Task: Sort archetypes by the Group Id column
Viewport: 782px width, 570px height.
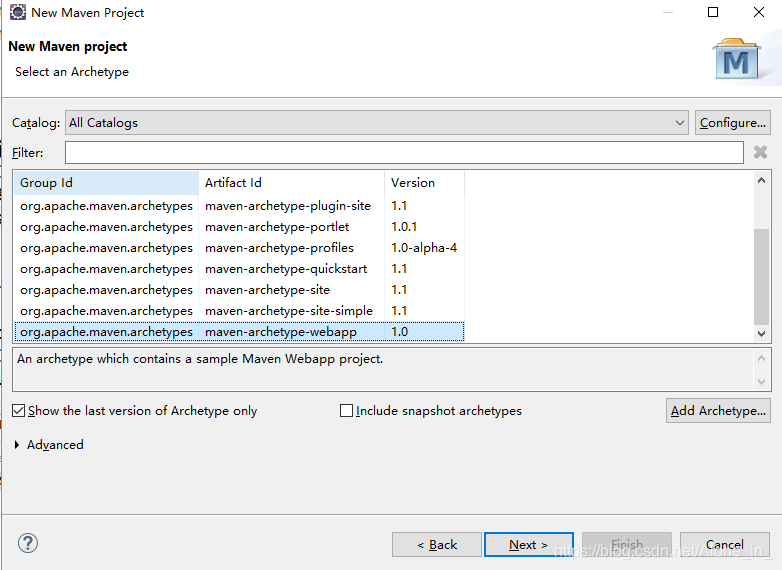Action: 106,183
